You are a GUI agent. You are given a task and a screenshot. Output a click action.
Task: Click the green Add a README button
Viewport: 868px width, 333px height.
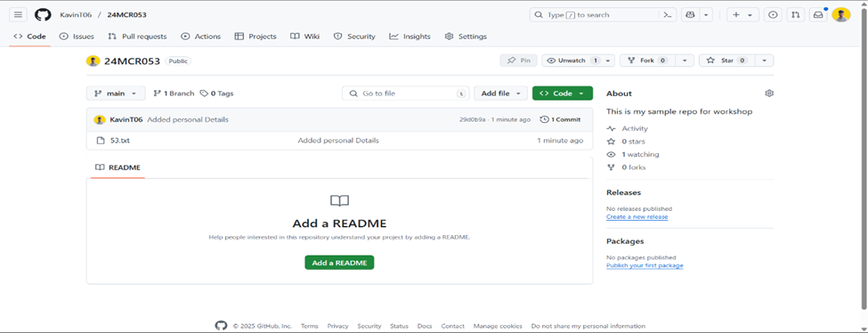click(339, 263)
